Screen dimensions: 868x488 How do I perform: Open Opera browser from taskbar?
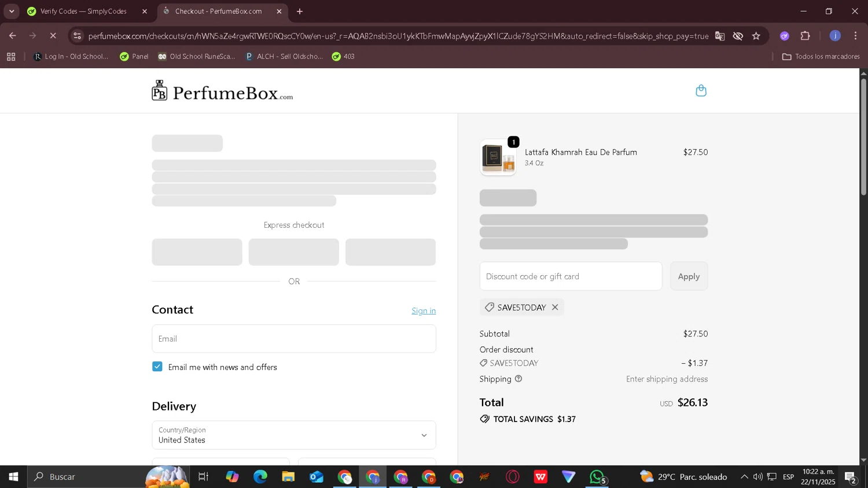pyautogui.click(x=513, y=477)
